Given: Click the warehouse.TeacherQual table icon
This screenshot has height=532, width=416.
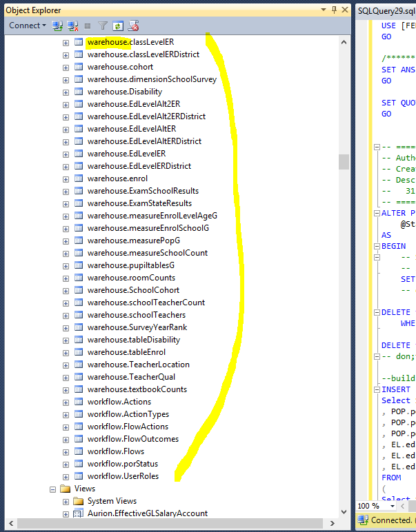Looking at the screenshot, I should [79, 377].
